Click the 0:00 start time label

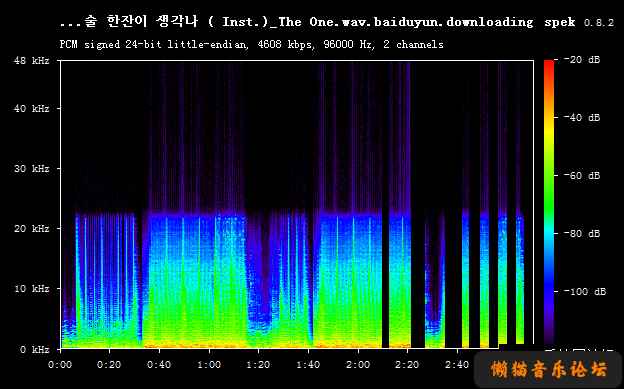(60, 364)
